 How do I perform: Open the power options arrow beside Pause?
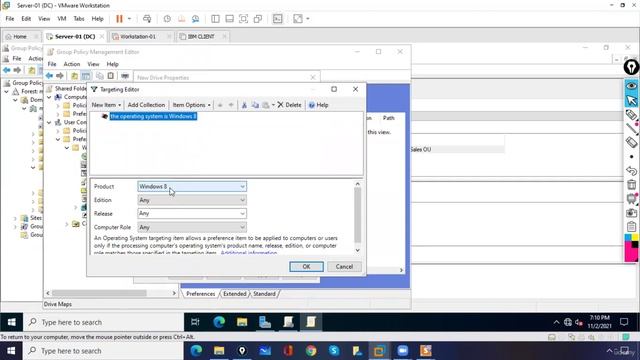click(129, 19)
